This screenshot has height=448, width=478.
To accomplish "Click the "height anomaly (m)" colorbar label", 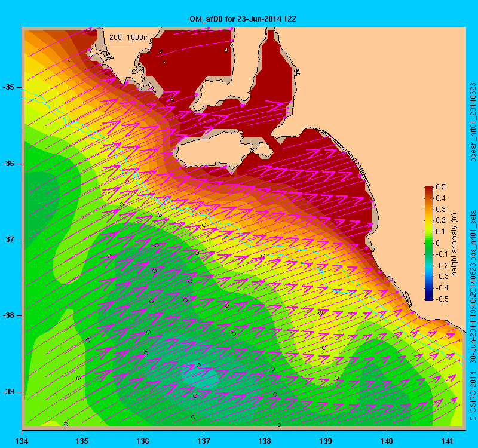I will 455,244.
